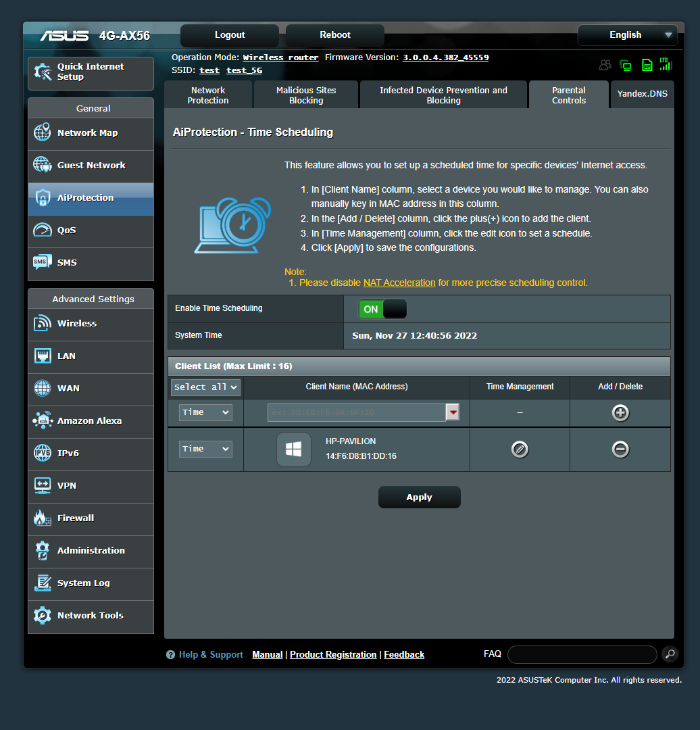Click Apply to save configurations
The width and height of the screenshot is (700, 730).
(420, 497)
